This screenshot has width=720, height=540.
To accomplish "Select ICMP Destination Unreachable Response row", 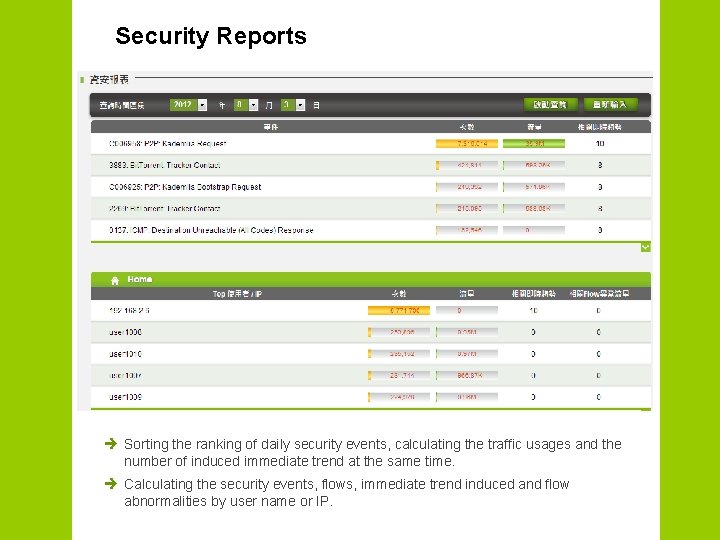I will pos(371,230).
